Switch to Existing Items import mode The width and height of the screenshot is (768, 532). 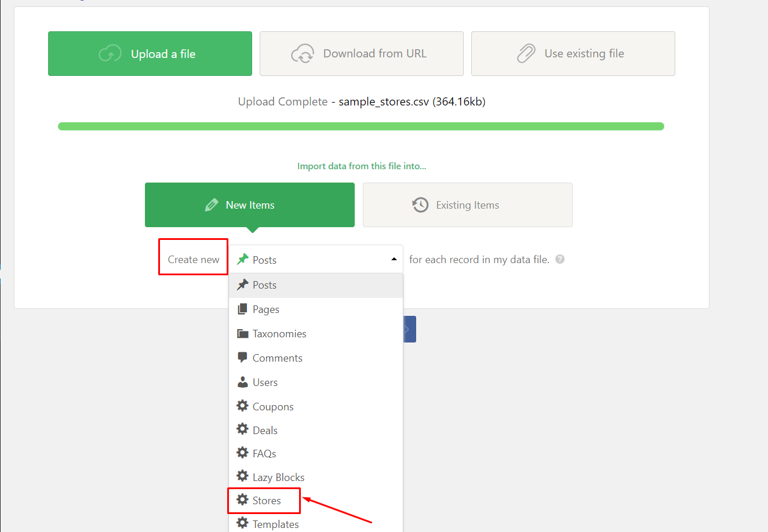[x=467, y=205]
